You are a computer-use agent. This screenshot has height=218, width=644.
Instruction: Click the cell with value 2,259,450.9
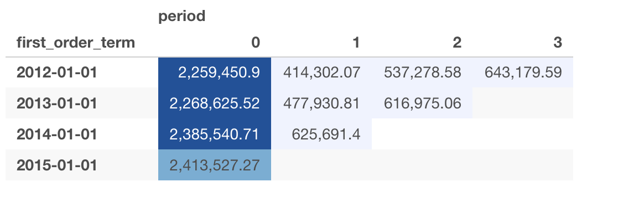[215, 72]
